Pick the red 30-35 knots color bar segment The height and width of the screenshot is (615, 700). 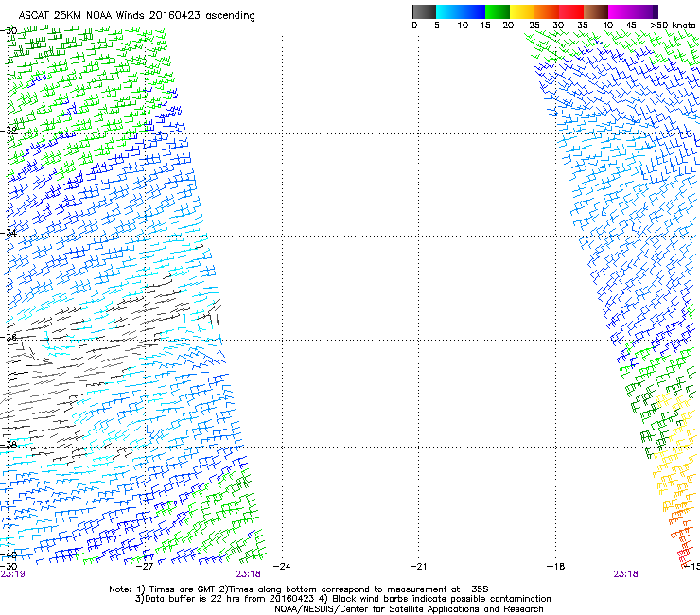[x=571, y=11]
